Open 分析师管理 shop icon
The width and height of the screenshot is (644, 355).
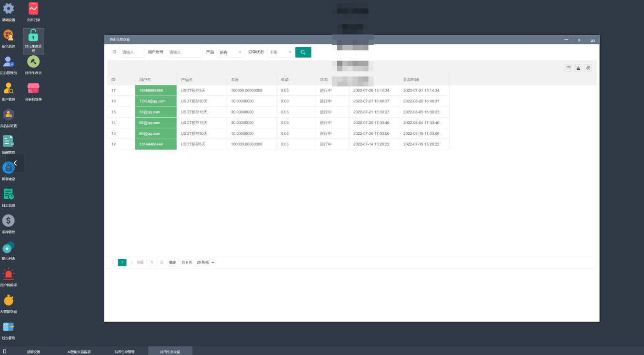pyautogui.click(x=33, y=88)
